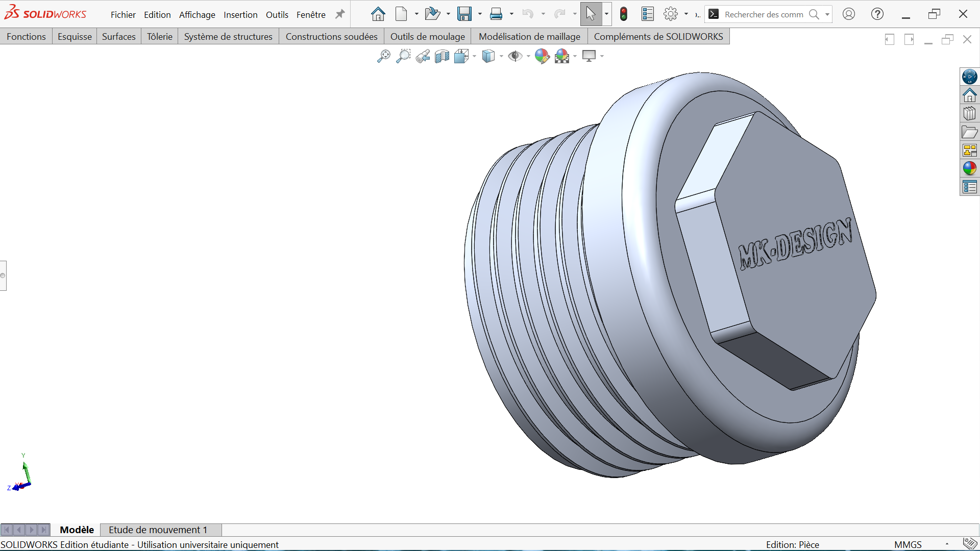Click the Select cursor tool
The height and width of the screenshot is (551, 980).
[x=591, y=14]
